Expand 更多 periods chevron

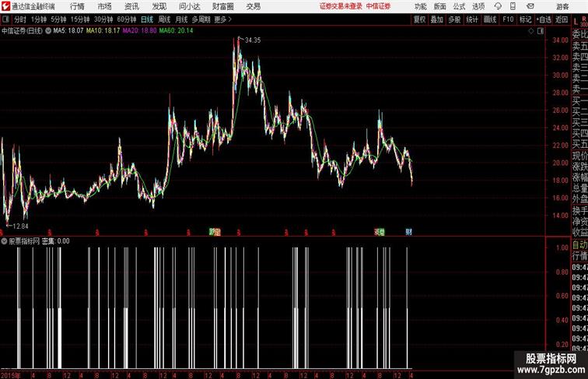click(230, 19)
